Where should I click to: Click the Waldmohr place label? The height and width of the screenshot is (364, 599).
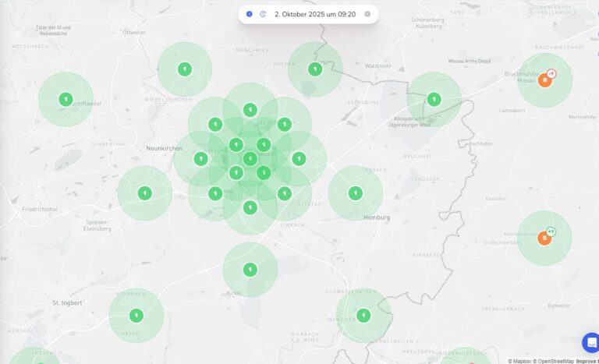coord(378,65)
